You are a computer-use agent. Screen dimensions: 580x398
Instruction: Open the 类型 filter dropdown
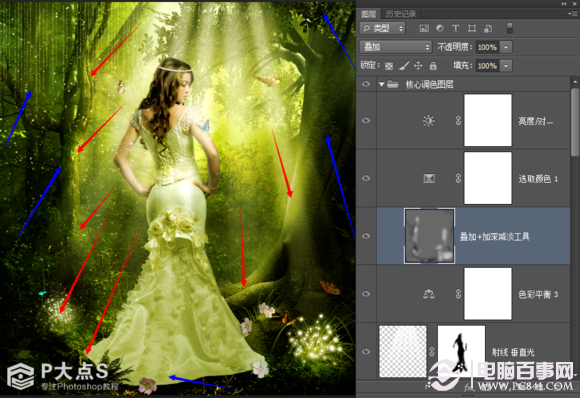[x=382, y=28]
